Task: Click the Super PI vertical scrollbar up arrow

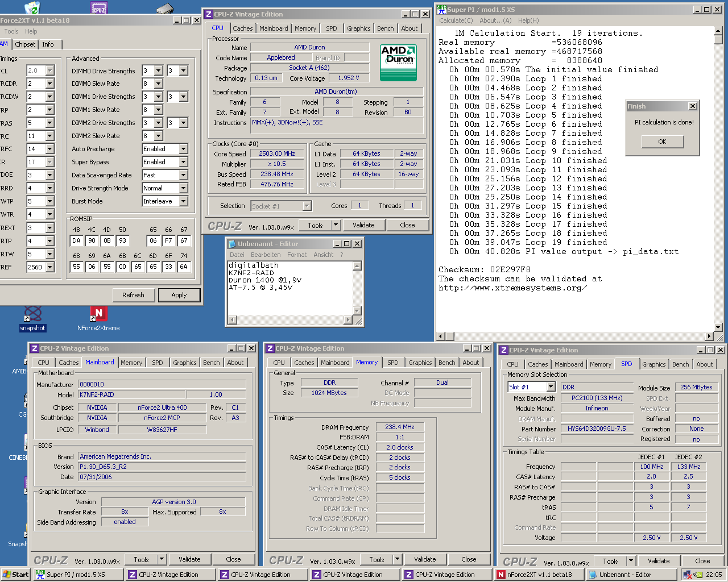Action: pyautogui.click(x=718, y=31)
